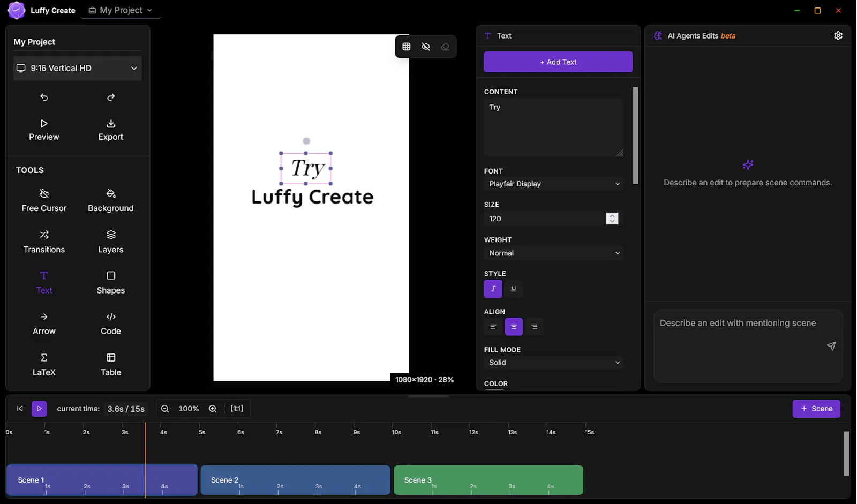
Task: Start the project Preview
Action: click(44, 130)
